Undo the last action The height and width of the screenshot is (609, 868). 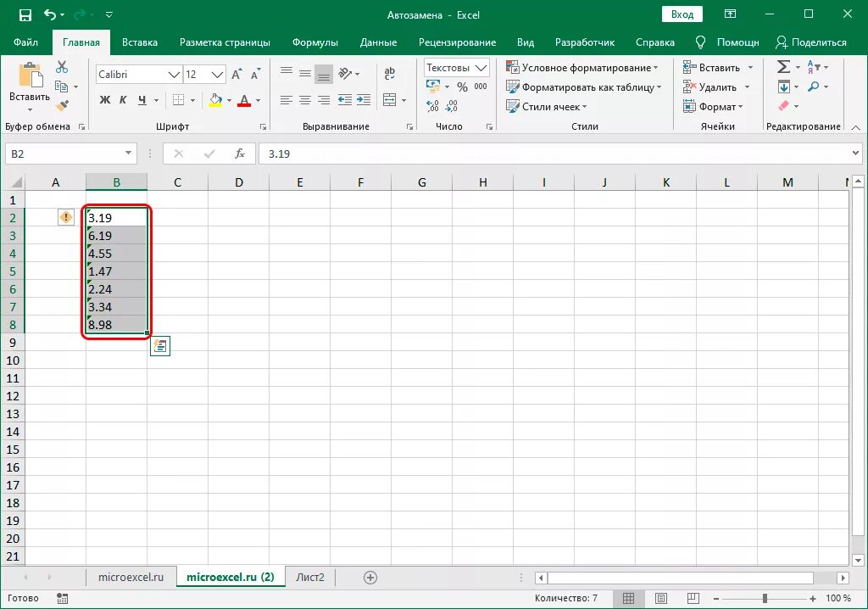pos(50,15)
